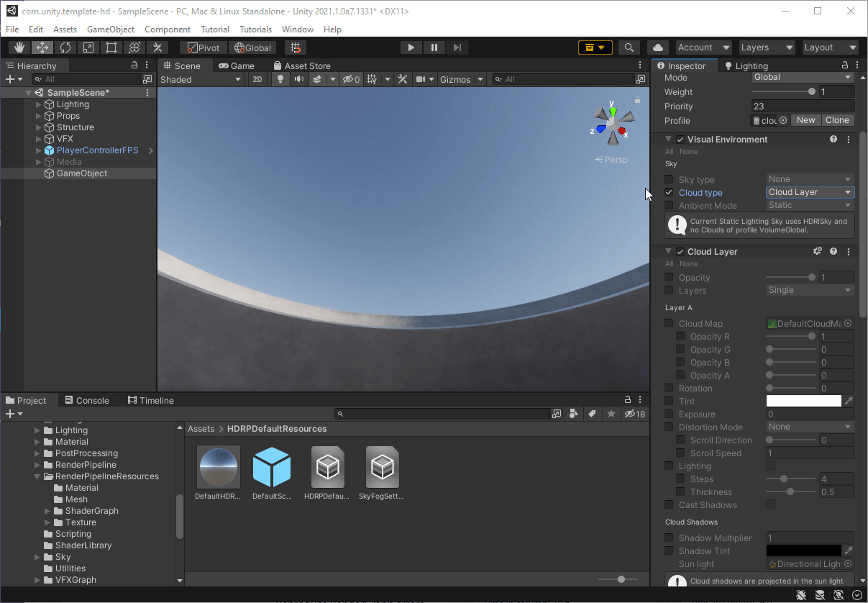Lock the Project panel
The image size is (868, 603).
[629, 400]
